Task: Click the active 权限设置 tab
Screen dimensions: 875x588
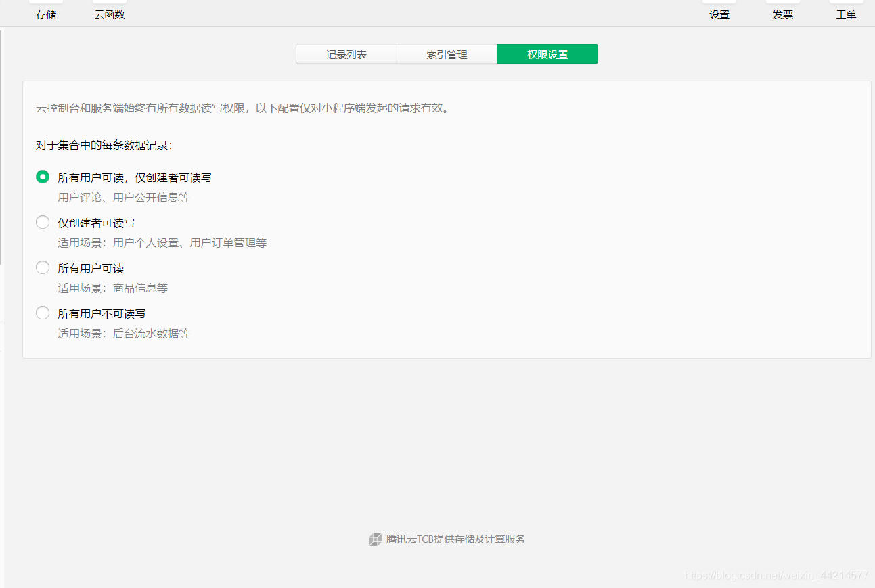Action: coord(547,53)
